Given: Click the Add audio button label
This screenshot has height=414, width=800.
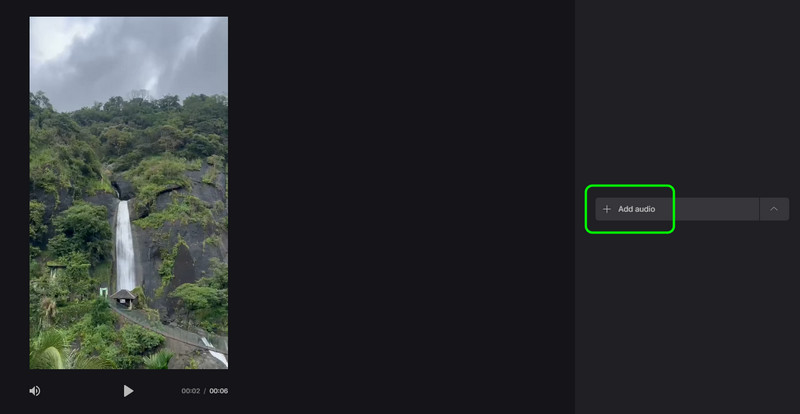Looking at the screenshot, I should point(636,209).
